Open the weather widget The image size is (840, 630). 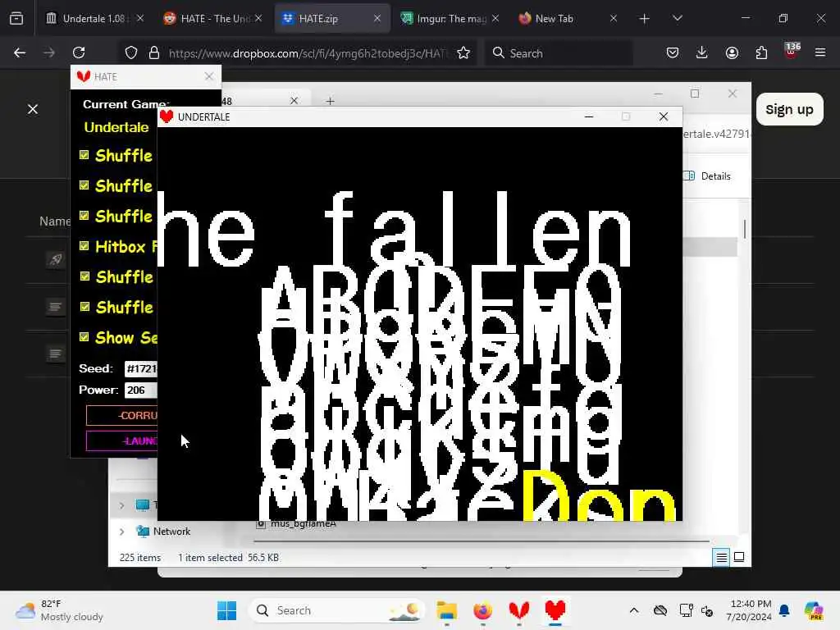pyautogui.click(x=59, y=610)
